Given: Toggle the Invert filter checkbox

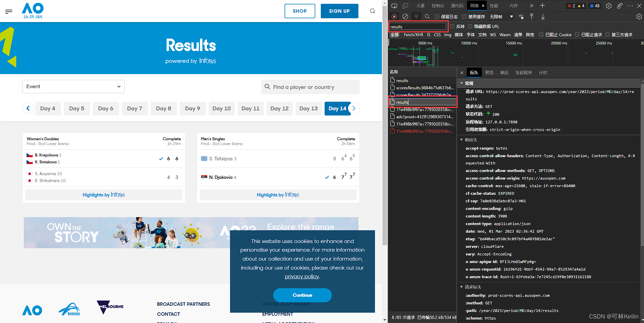Looking at the screenshot, I should [452, 26].
